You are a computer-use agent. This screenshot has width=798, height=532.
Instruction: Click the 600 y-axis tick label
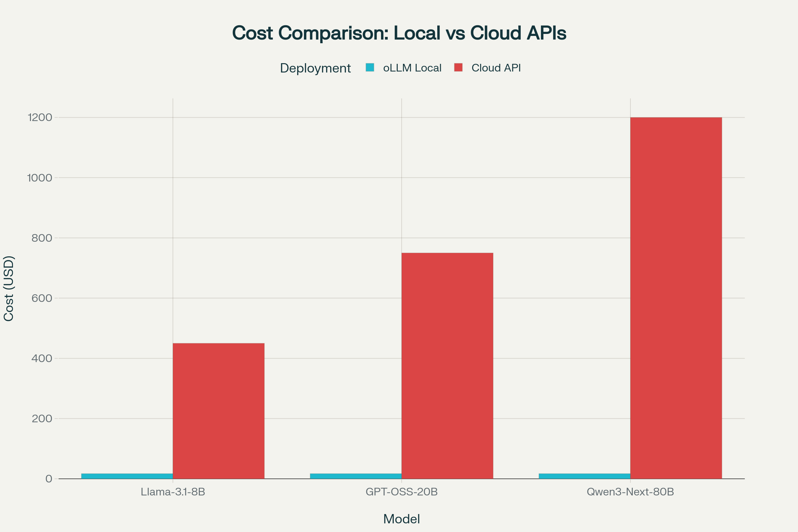tap(42, 298)
